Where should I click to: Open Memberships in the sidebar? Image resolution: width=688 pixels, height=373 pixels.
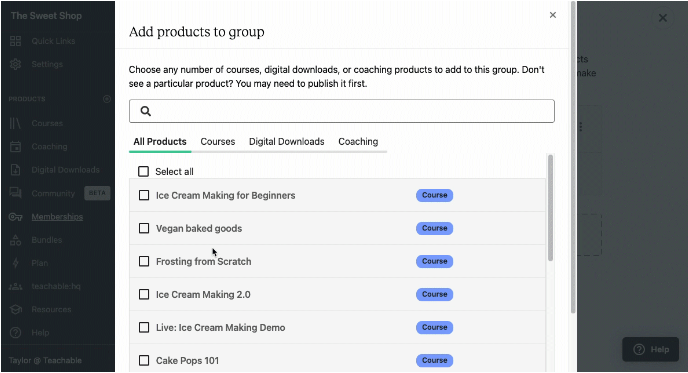pos(57,216)
